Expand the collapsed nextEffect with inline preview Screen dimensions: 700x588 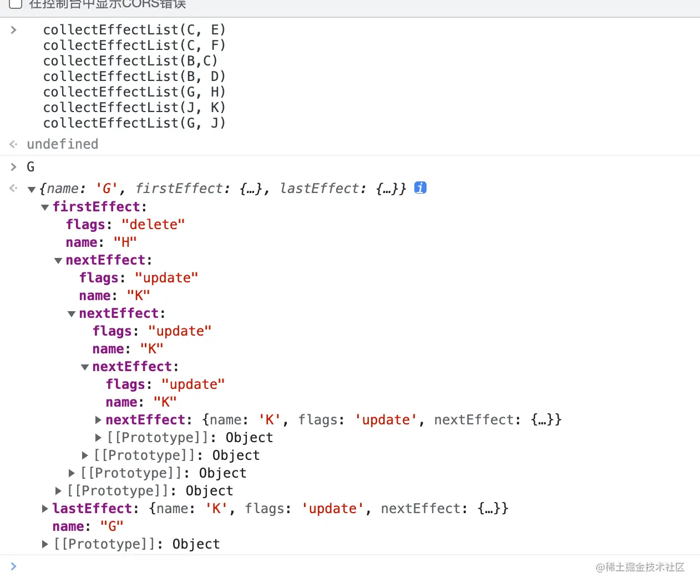click(x=98, y=420)
